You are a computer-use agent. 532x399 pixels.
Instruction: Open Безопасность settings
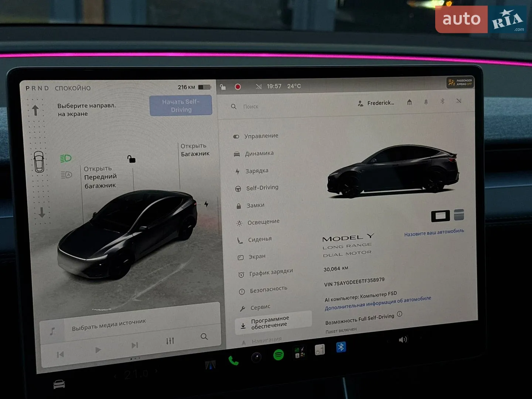pyautogui.click(x=263, y=290)
